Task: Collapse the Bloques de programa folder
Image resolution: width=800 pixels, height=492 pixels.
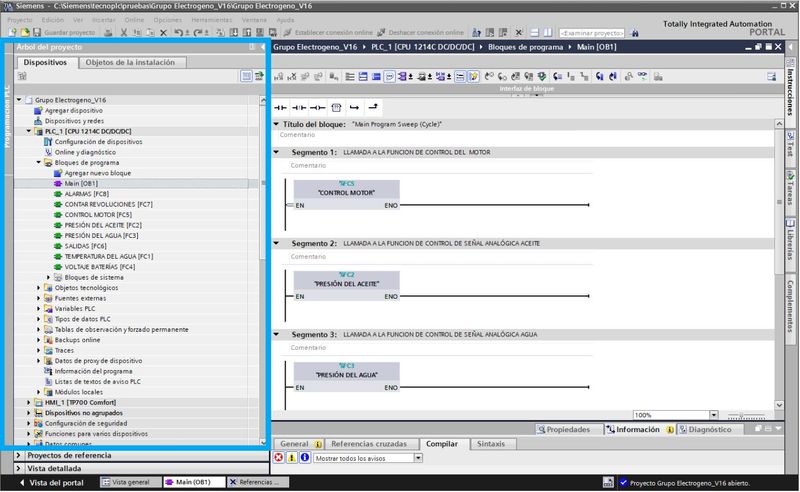Action: [38, 162]
